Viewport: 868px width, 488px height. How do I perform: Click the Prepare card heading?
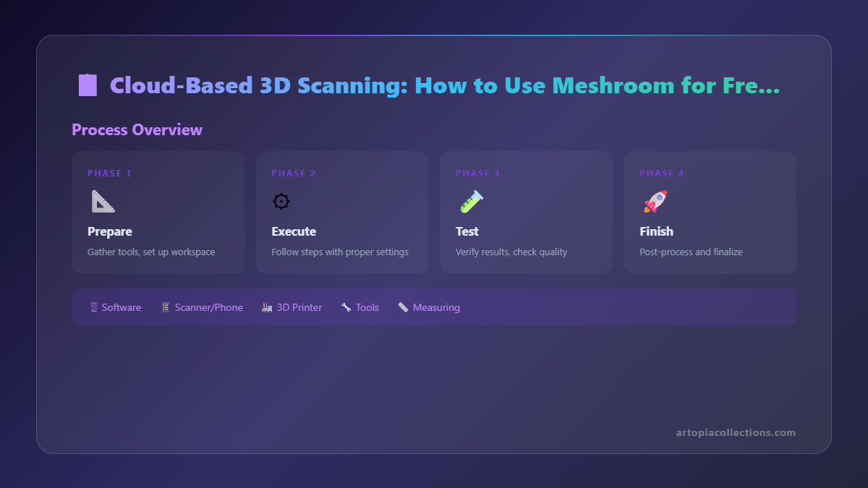[x=110, y=231]
